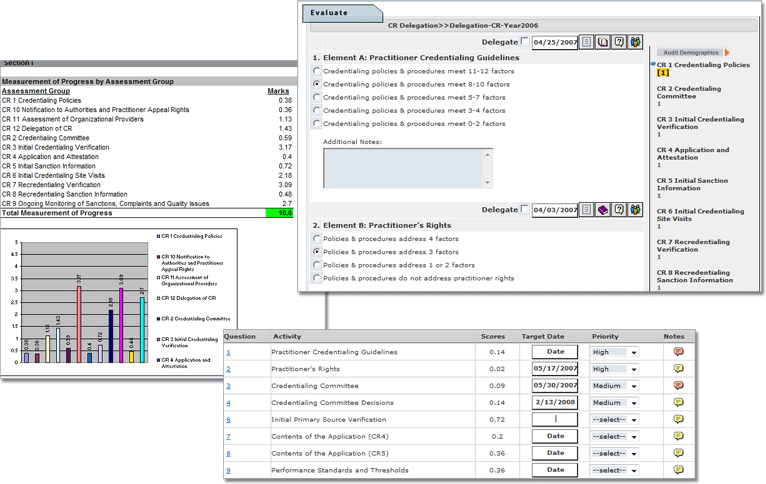Click into the Additional Notes text area
Screen dimensions: 766x484
(x=407, y=168)
